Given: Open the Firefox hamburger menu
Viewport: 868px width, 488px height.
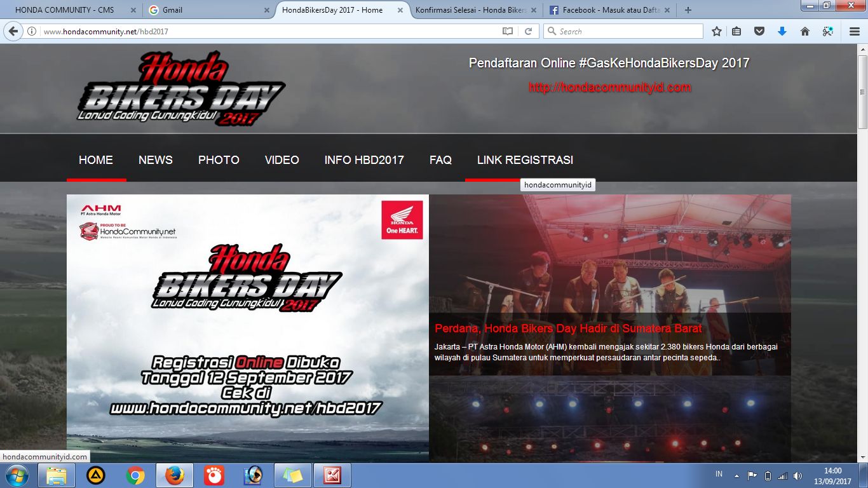Looking at the screenshot, I should (x=855, y=31).
